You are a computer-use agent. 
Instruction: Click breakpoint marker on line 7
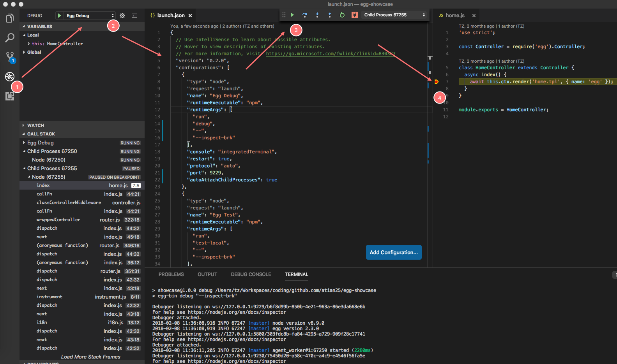click(437, 82)
